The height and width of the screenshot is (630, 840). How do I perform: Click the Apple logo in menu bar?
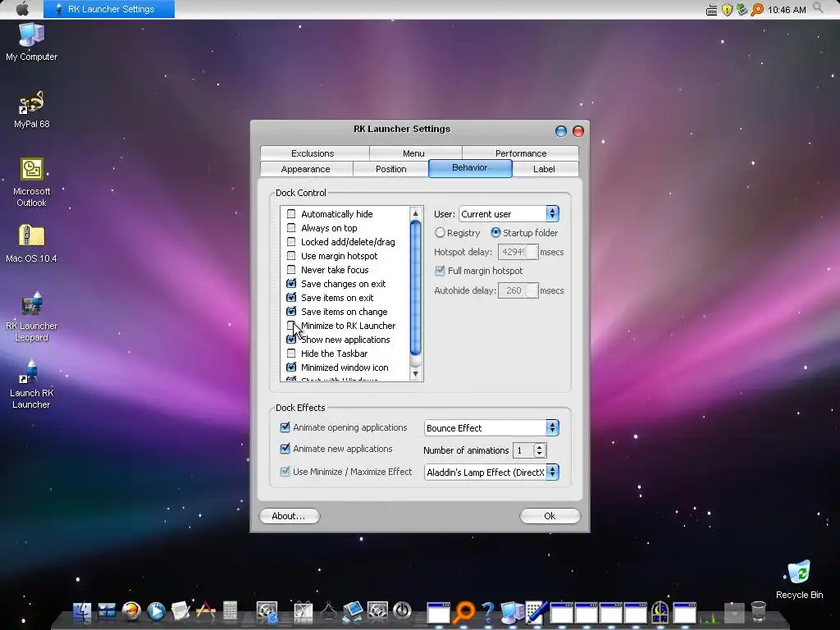click(x=22, y=9)
